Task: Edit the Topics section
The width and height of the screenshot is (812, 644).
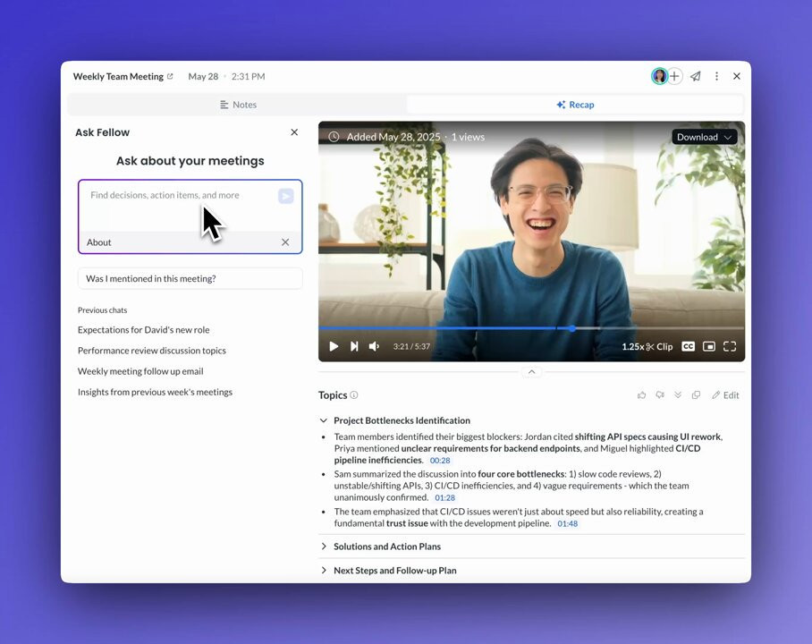Action: coord(725,395)
